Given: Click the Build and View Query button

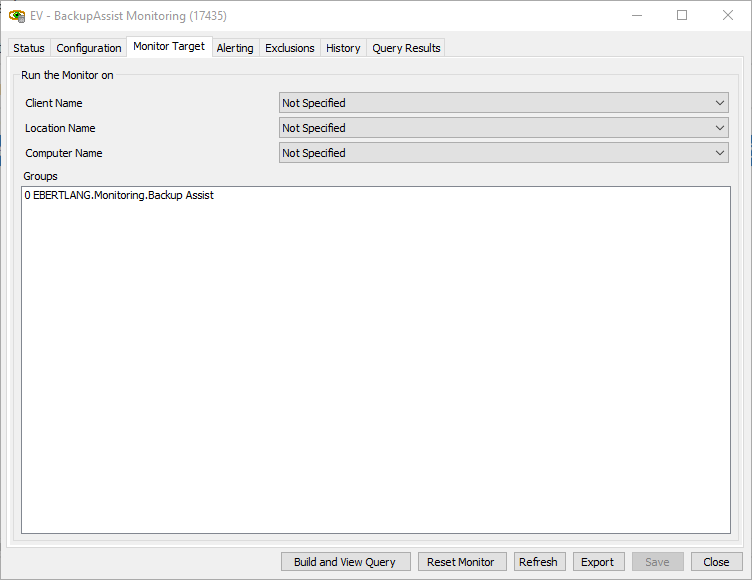Looking at the screenshot, I should [345, 562].
